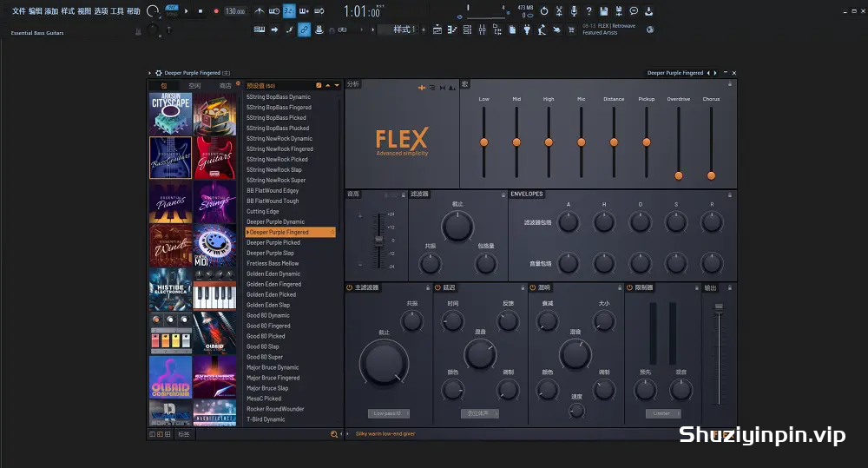The image size is (868, 468).
Task: Select preset Cutting Edge
Action: click(263, 212)
